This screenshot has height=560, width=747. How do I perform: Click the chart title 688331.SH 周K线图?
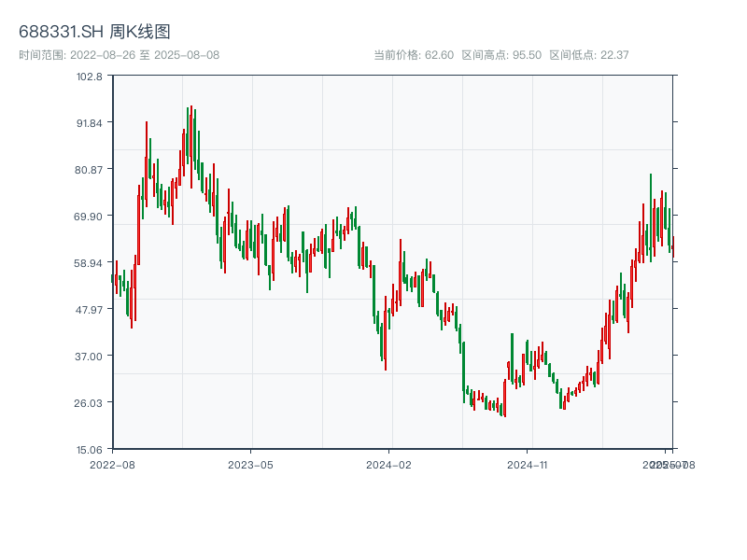94,32
